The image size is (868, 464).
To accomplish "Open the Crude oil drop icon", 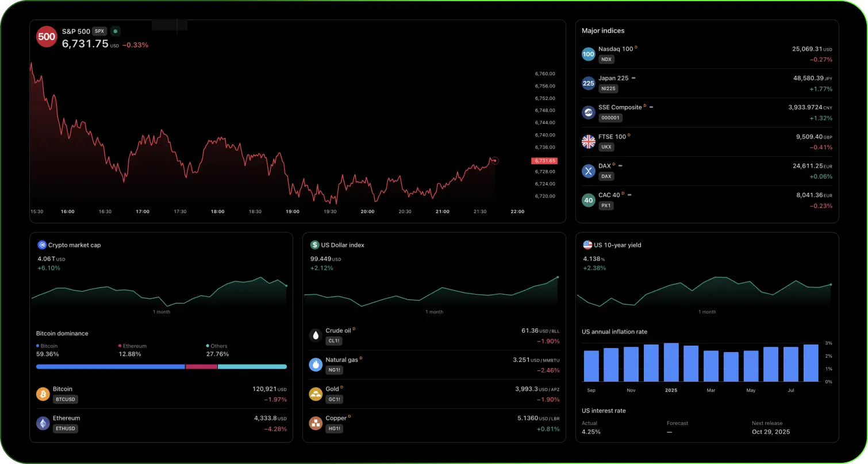I will pos(316,335).
